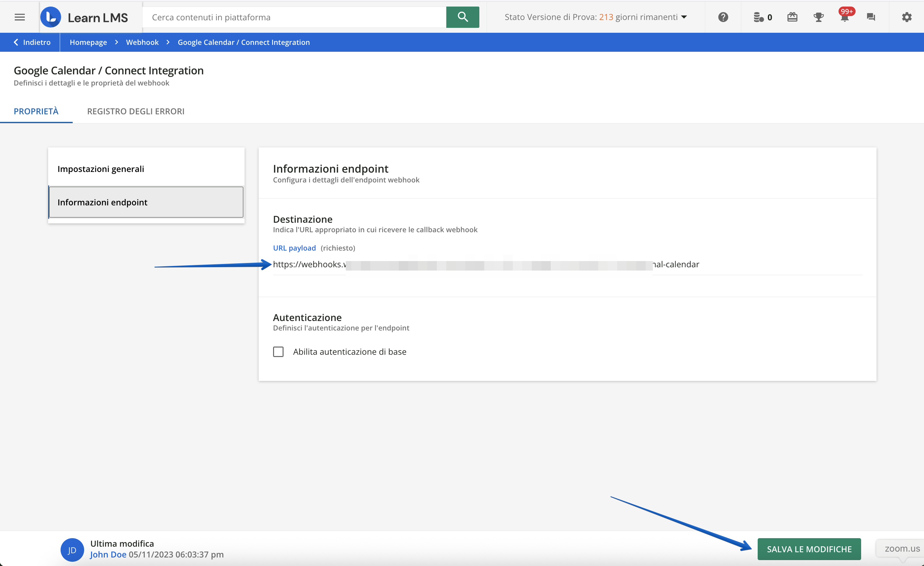Click Google Calendar / Connect Integration breadcrumb
Image resolution: width=924 pixels, height=566 pixels.
click(244, 42)
